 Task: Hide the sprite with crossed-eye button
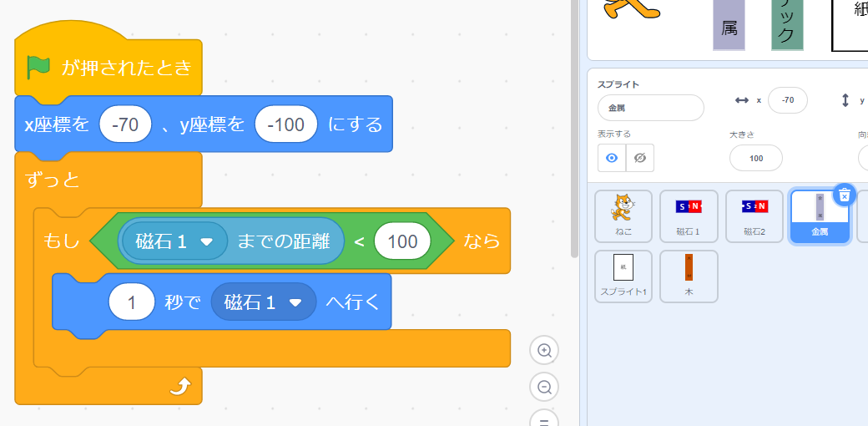[x=640, y=158]
